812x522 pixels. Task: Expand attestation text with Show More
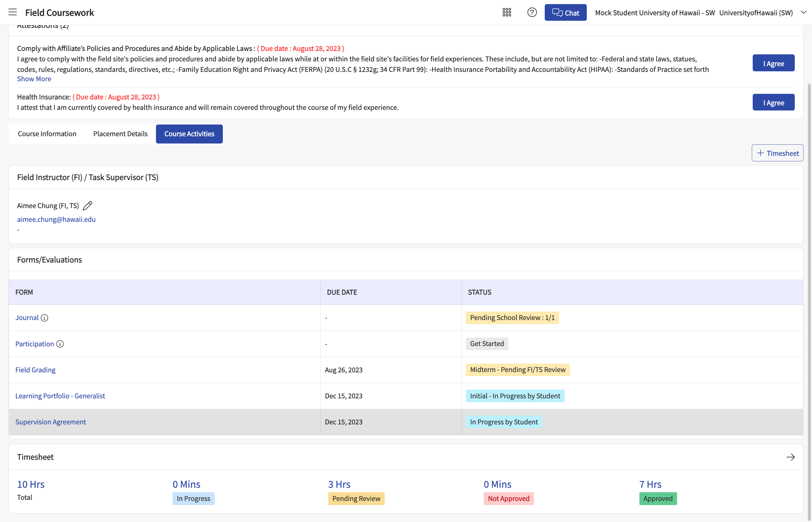34,79
